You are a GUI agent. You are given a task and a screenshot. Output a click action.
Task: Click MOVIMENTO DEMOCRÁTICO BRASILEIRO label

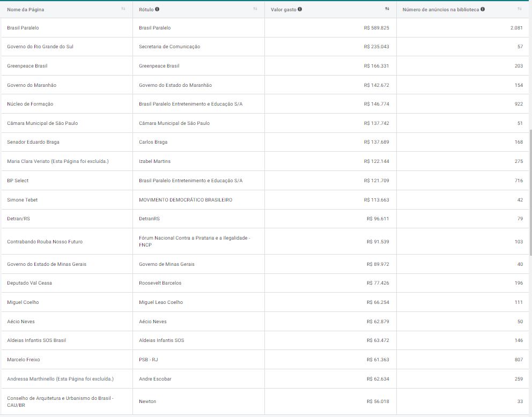click(186, 200)
